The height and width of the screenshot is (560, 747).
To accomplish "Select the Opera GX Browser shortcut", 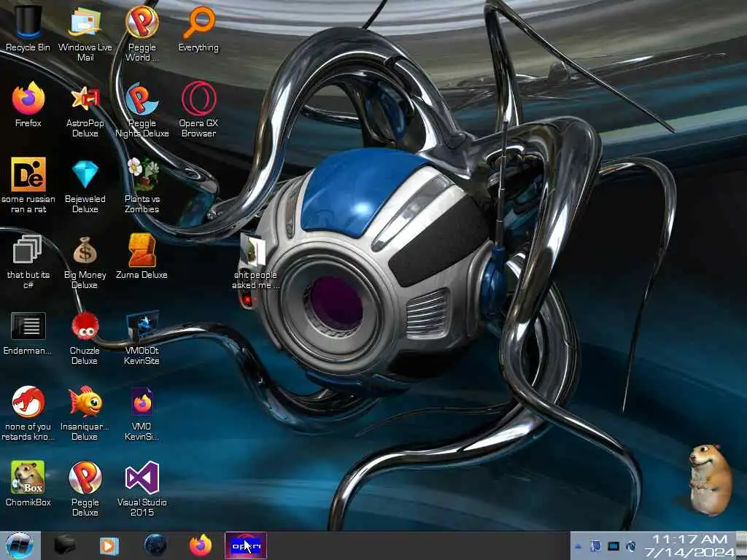I will click(x=198, y=109).
